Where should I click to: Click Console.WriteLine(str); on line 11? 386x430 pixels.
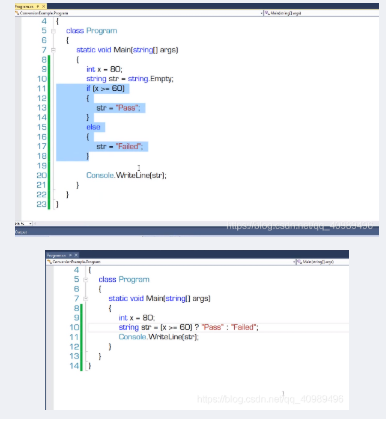point(159,337)
